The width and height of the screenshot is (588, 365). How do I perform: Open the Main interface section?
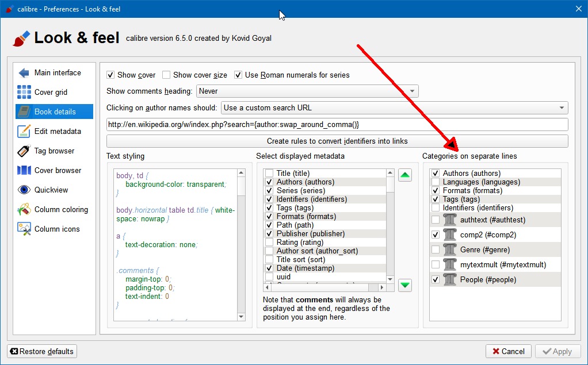tap(55, 72)
